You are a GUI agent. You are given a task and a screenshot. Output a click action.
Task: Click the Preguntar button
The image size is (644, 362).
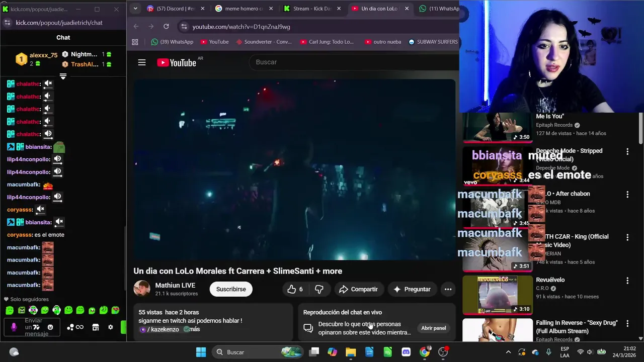click(412, 289)
